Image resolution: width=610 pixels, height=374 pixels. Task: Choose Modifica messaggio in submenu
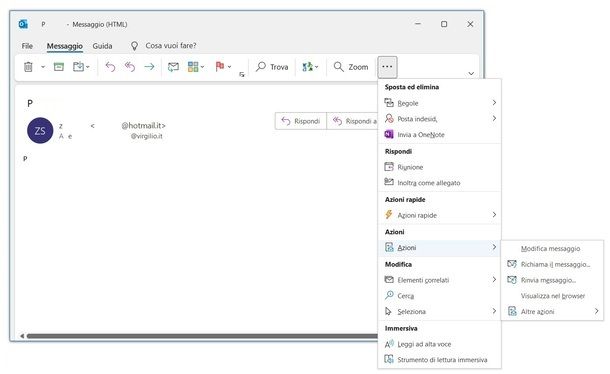[x=552, y=249]
